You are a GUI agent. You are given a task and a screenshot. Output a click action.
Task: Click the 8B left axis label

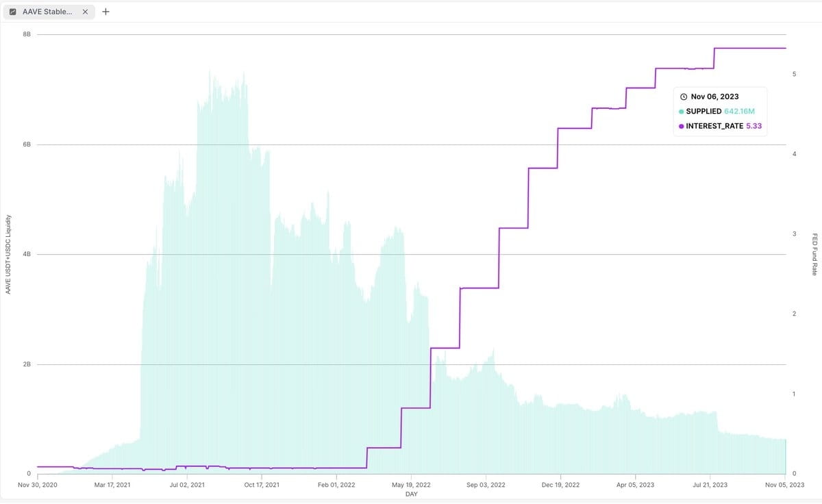(x=27, y=34)
